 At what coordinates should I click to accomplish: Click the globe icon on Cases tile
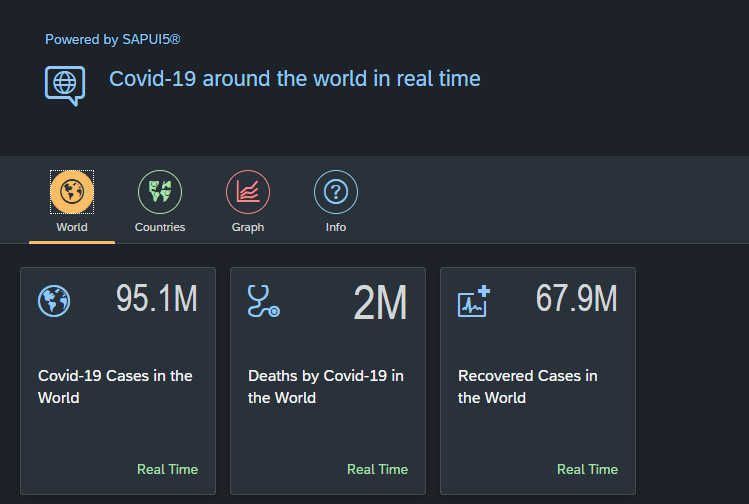54,301
